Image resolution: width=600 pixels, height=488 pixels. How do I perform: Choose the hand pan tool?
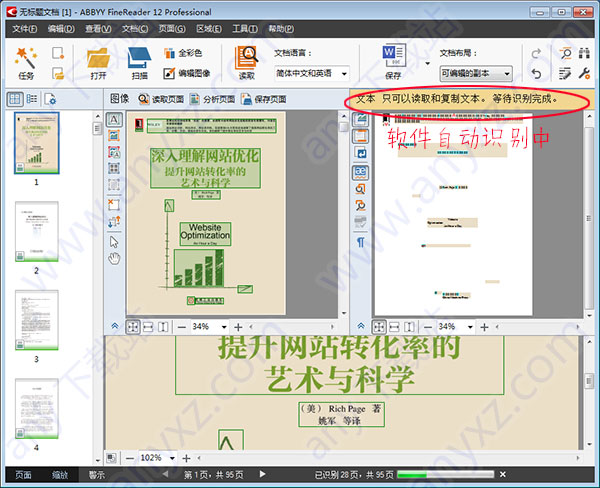(114, 259)
